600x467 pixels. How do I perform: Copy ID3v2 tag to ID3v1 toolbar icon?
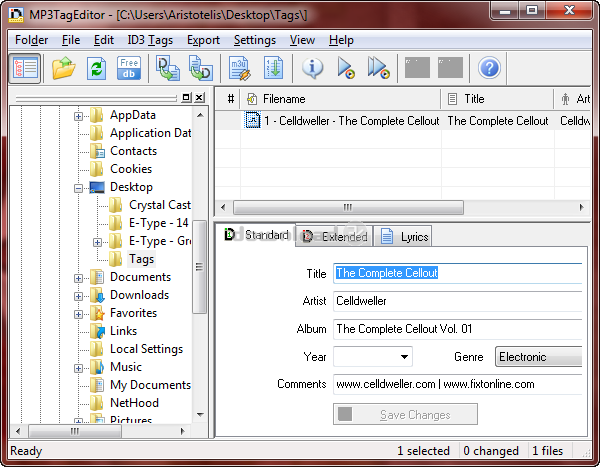[x=201, y=69]
